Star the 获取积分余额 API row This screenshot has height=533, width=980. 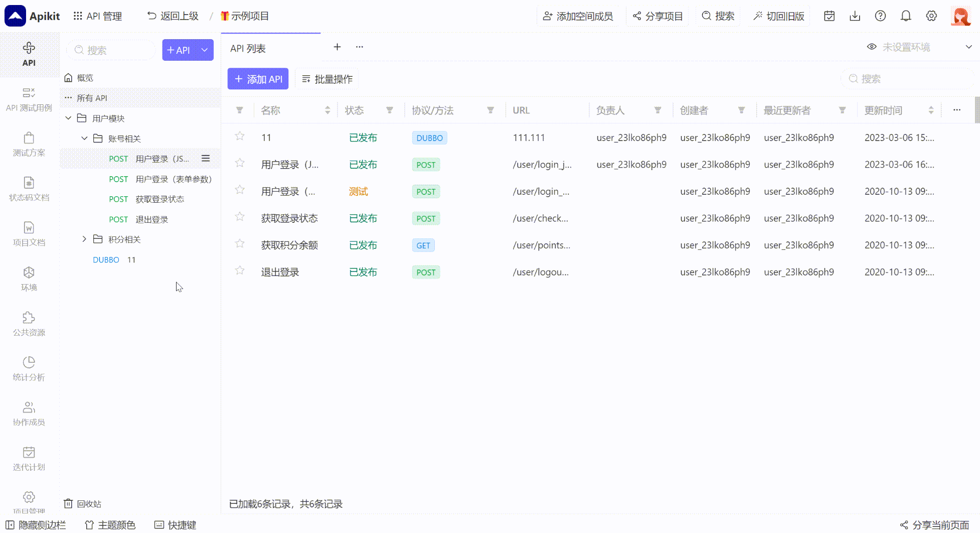[x=239, y=243]
